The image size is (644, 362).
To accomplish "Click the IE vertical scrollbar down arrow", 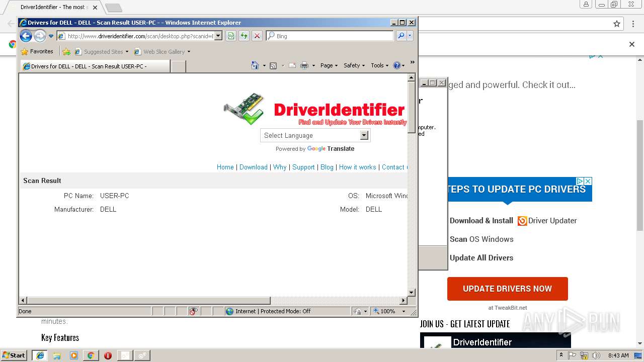I will tap(411, 292).
